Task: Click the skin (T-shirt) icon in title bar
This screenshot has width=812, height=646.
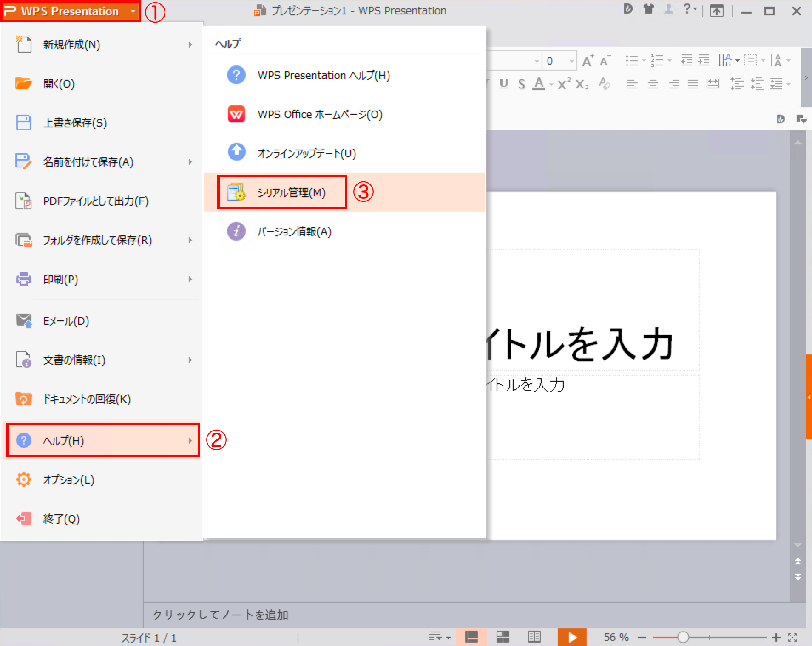Action: pos(648,9)
